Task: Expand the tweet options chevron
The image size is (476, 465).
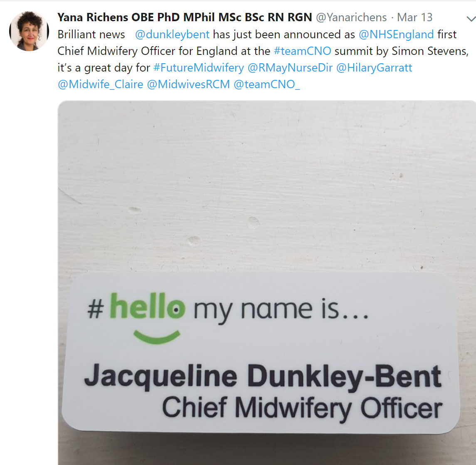Action: tap(471, 19)
